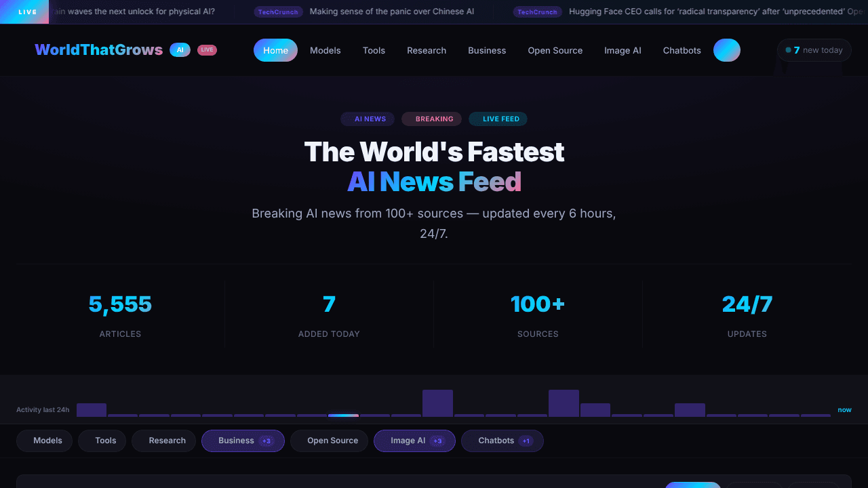The height and width of the screenshot is (488, 868).
Task: Open Chatbots in the top navigation
Action: 682,50
